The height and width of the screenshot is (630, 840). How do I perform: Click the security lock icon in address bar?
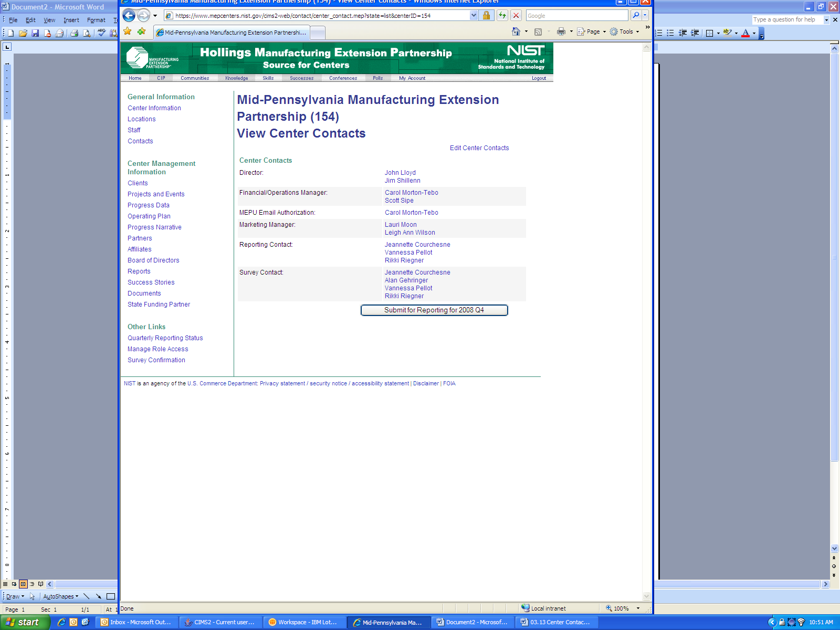pyautogui.click(x=486, y=16)
